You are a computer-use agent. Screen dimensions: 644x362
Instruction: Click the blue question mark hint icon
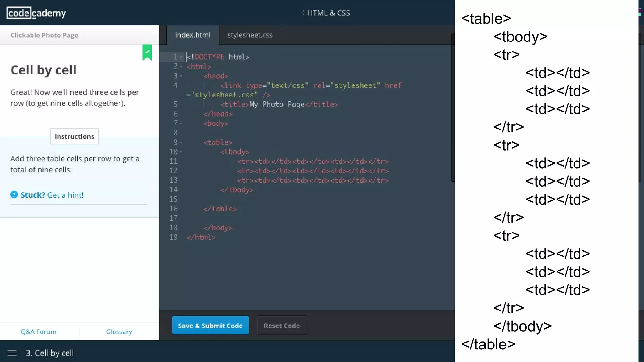(x=14, y=195)
